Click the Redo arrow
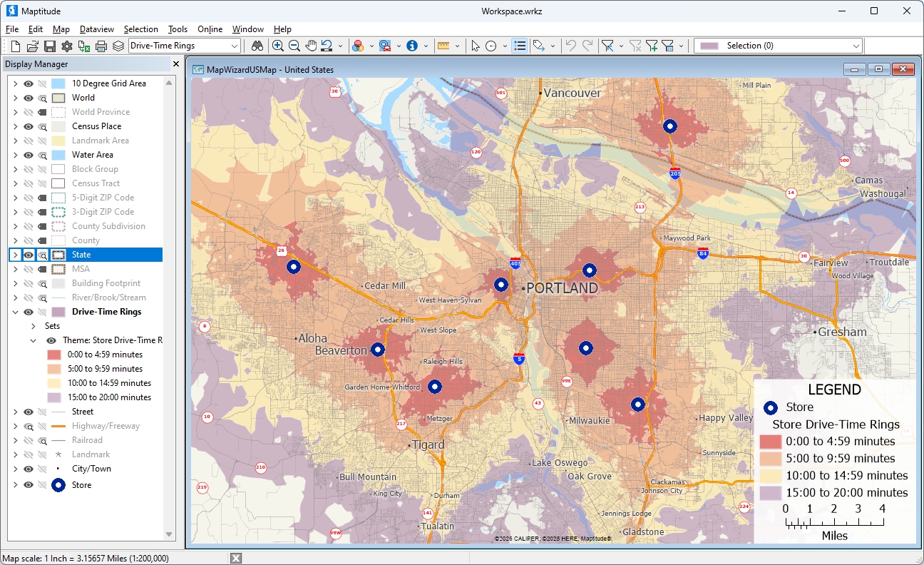Viewport: 924px width, 565px height. pos(587,46)
